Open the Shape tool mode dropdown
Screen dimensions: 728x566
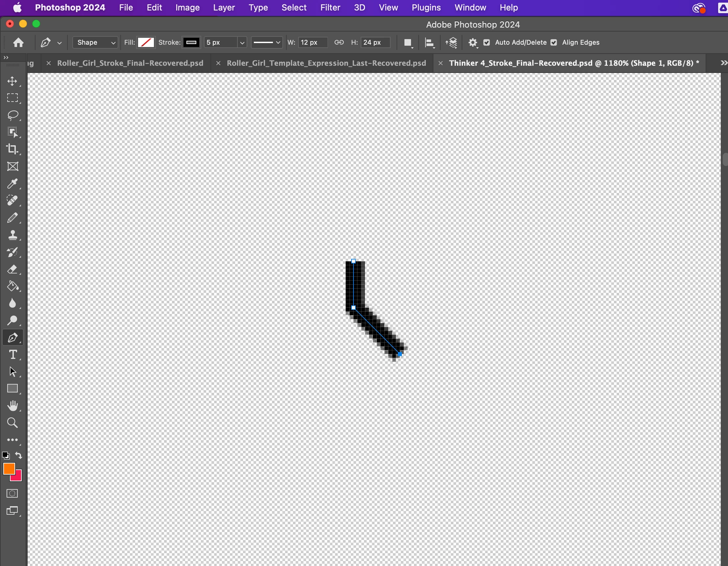(95, 42)
